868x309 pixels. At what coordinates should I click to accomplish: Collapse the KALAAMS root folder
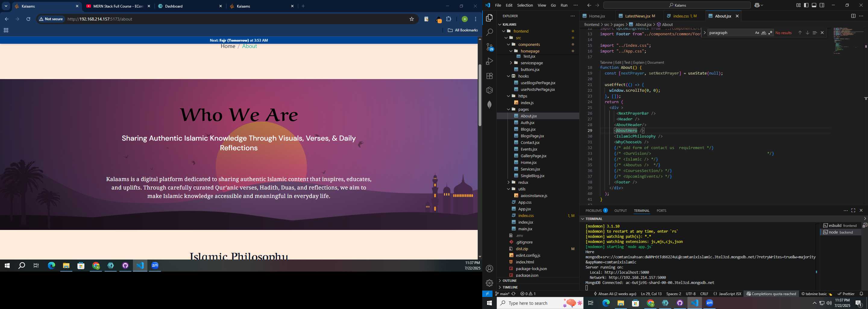coord(538,24)
